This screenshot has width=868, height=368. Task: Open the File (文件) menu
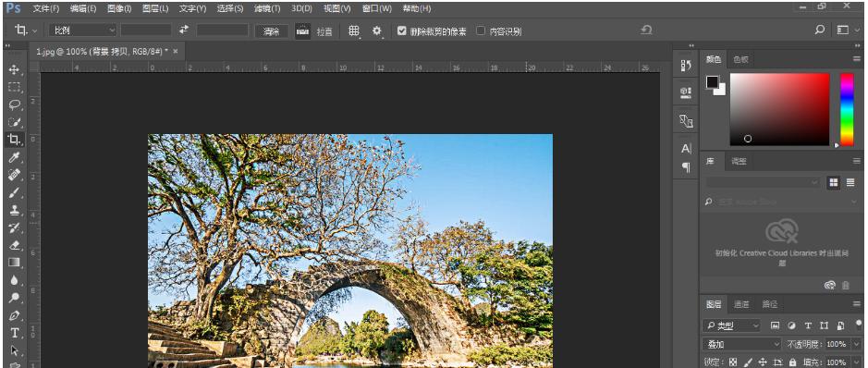coord(46,9)
